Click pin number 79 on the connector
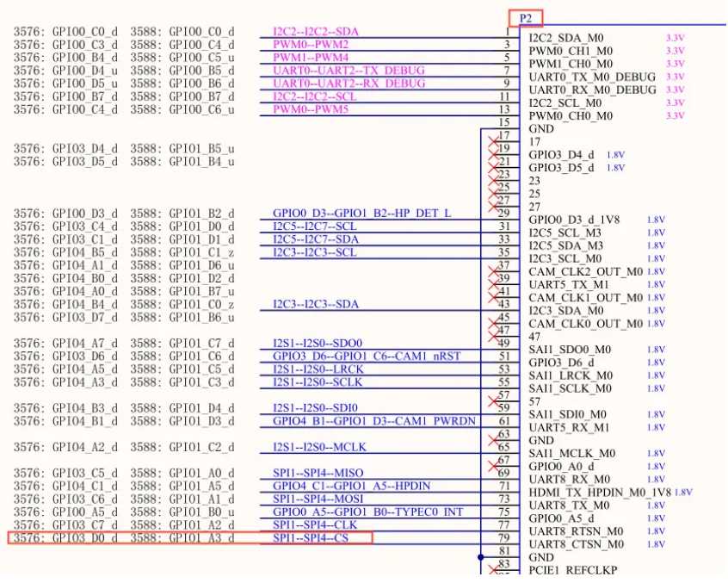 tap(503, 539)
